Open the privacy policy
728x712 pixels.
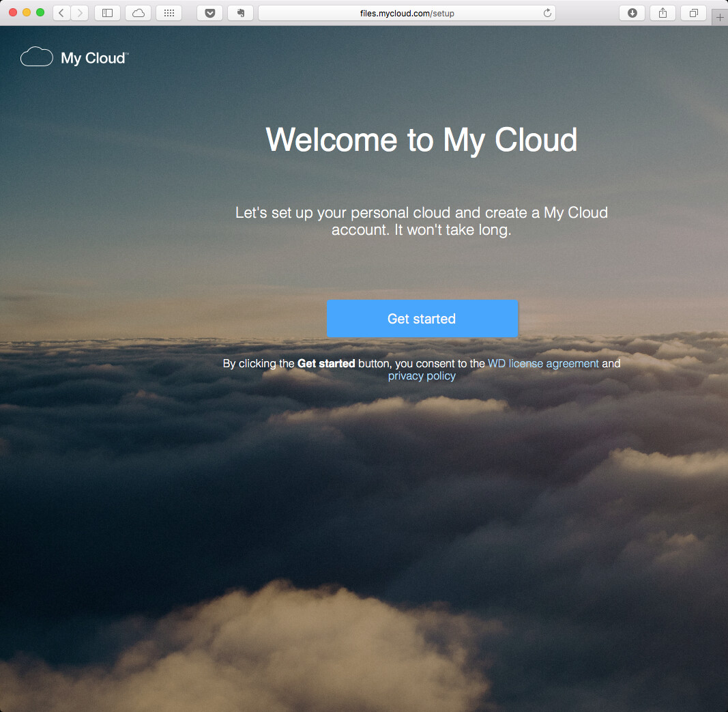pyautogui.click(x=421, y=375)
